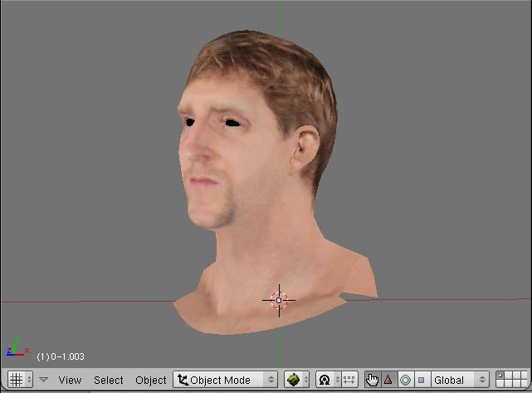Collapse header menus with the triangle arrow
Screen dimensions: 532x393
pos(44,380)
